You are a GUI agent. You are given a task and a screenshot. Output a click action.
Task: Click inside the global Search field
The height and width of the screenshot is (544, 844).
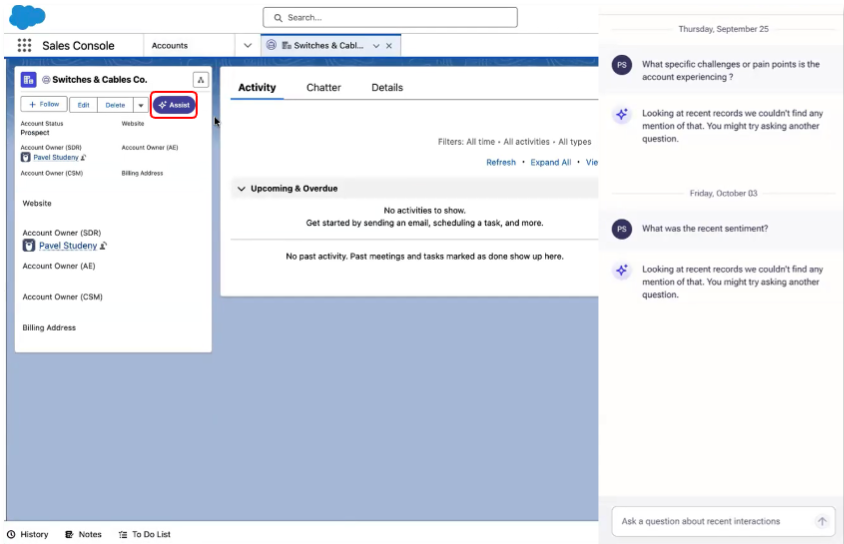pos(390,18)
